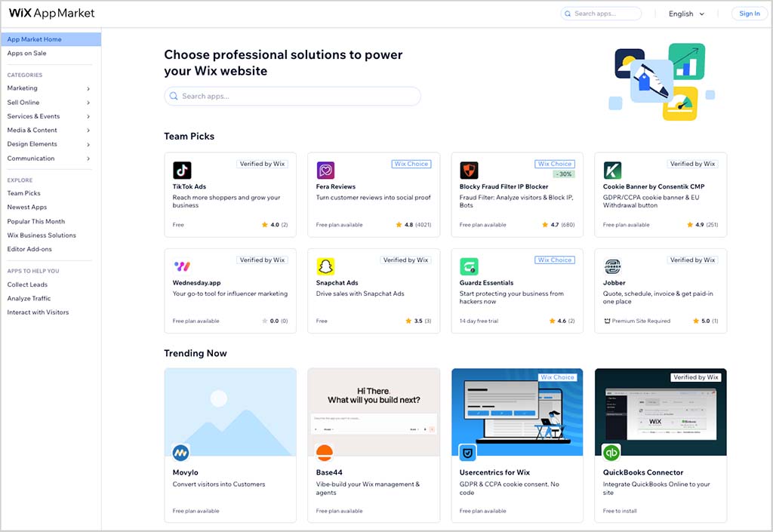
Task: Open the Movylo trending thumbnail image
Action: (x=230, y=412)
